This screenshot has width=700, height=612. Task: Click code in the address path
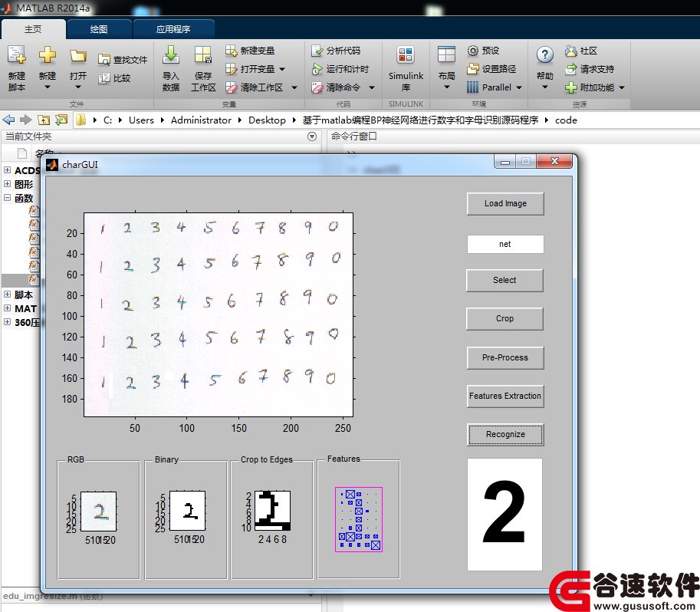click(x=566, y=120)
